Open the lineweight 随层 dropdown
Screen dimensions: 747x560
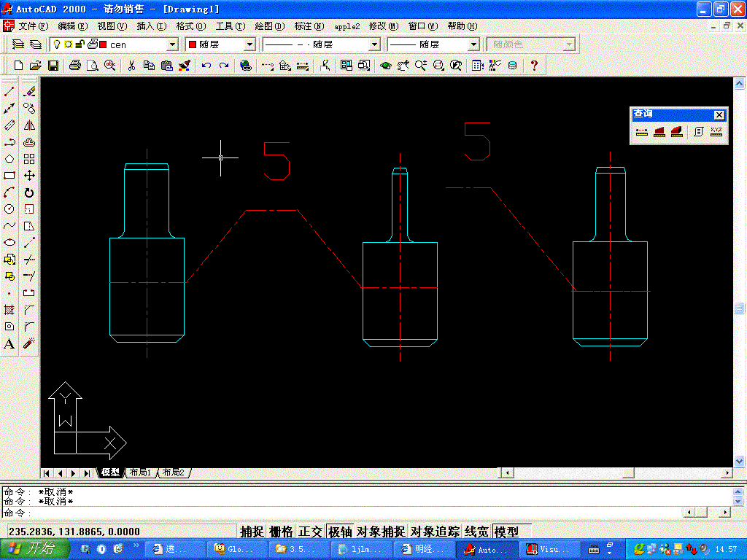tap(473, 44)
